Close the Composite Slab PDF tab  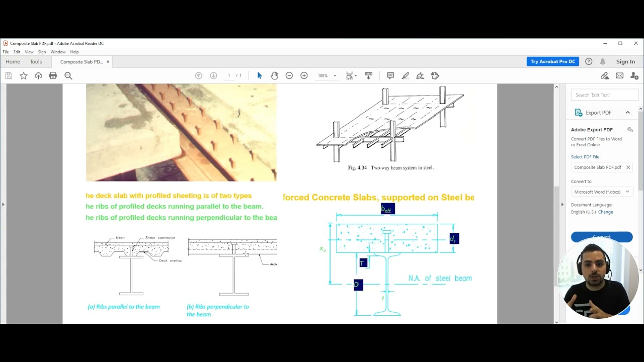108,62
